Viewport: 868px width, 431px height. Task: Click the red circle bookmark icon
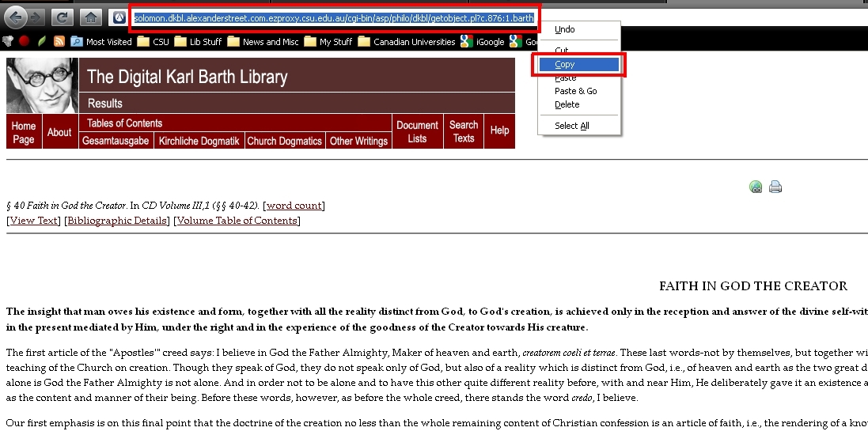(24, 41)
